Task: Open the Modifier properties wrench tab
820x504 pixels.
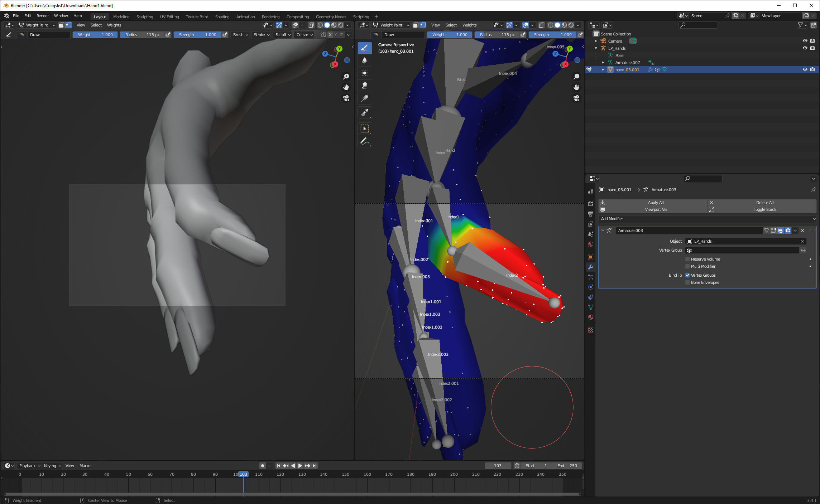Action: pyautogui.click(x=591, y=267)
